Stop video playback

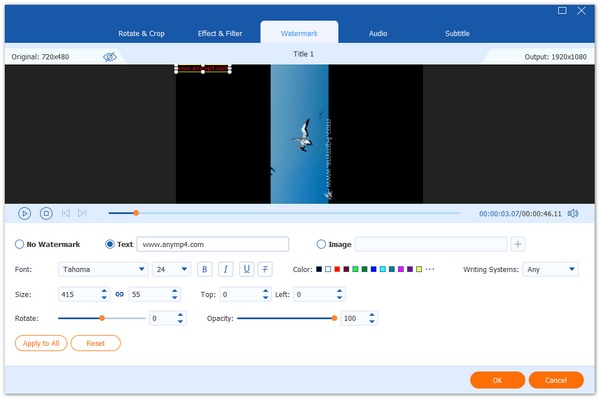pos(46,213)
